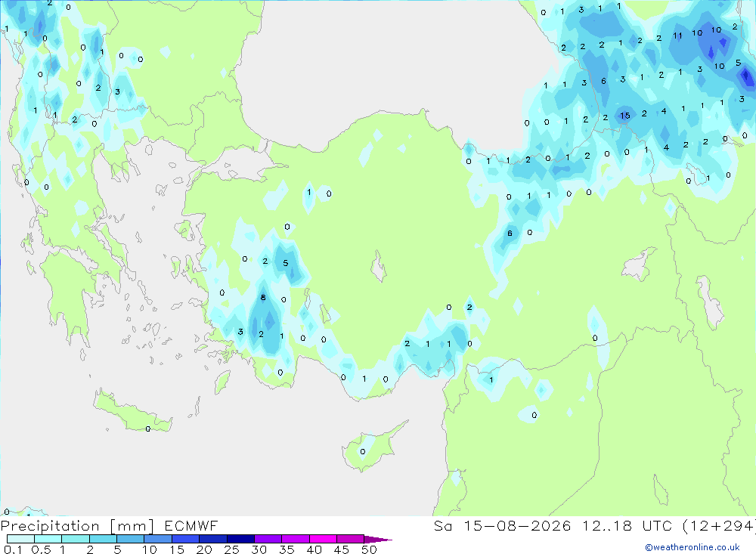The width and height of the screenshot is (756, 554).
Task: Select the 15–20 mm legend color swatch
Action: pyautogui.click(x=185, y=539)
